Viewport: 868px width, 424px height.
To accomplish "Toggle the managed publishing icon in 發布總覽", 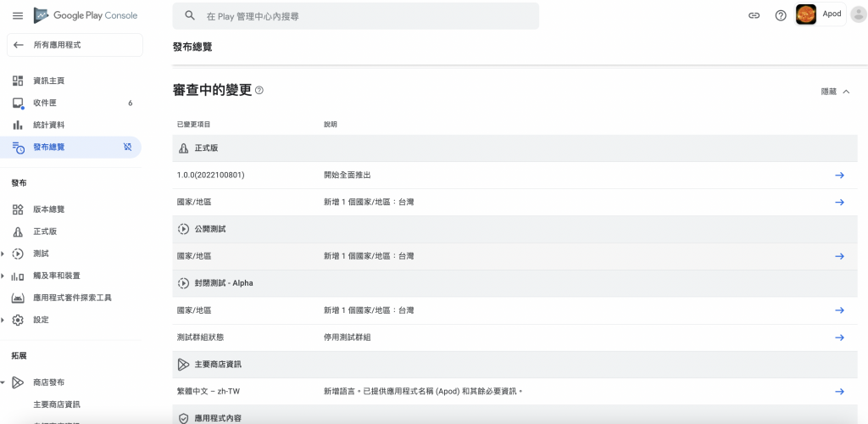I will pyautogui.click(x=128, y=148).
